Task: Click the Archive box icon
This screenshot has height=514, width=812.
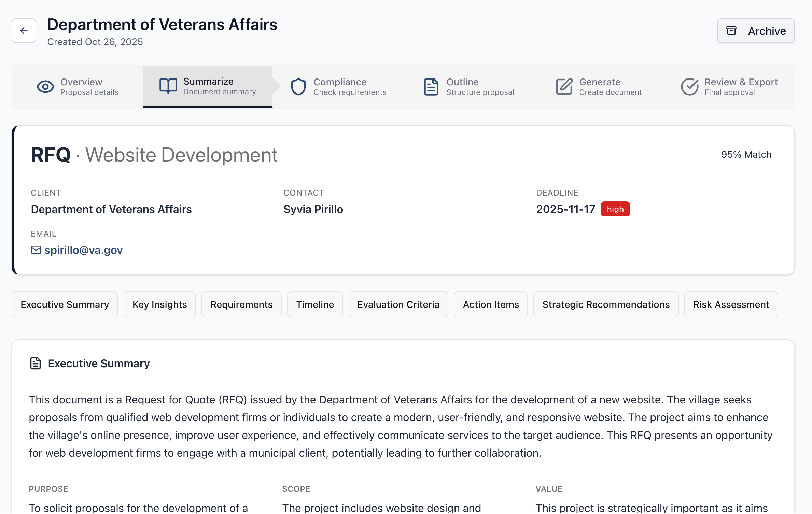Action: click(x=731, y=31)
